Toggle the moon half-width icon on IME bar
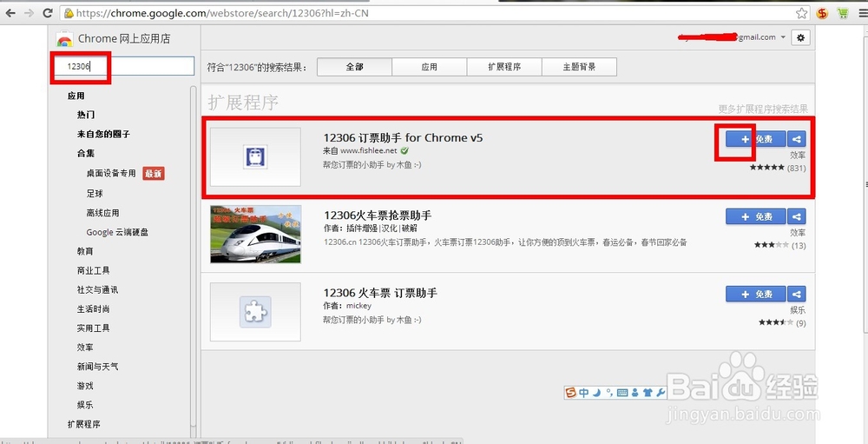The height and width of the screenshot is (444, 868). click(597, 393)
